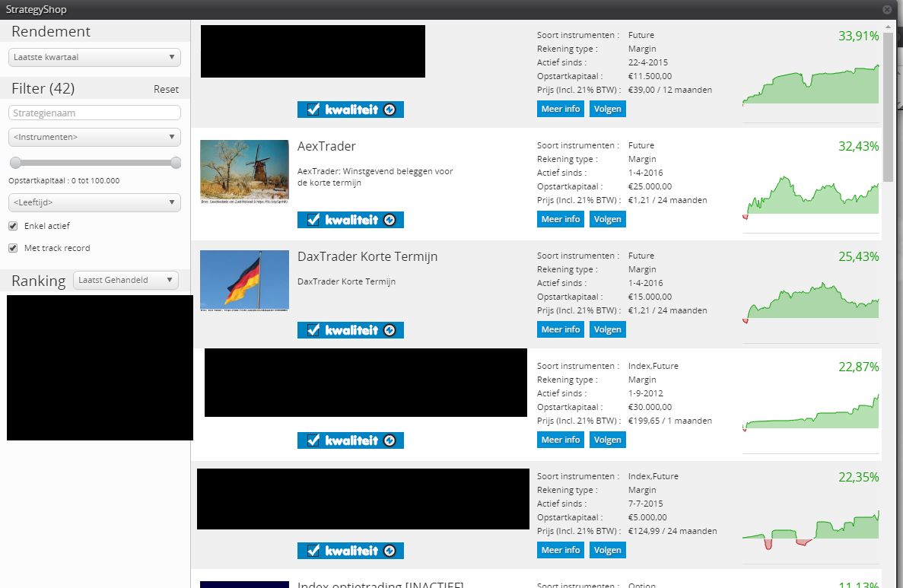This screenshot has height=588, width=903.
Task: Expand the Instrumenten filter dropdown
Action: pos(94,138)
